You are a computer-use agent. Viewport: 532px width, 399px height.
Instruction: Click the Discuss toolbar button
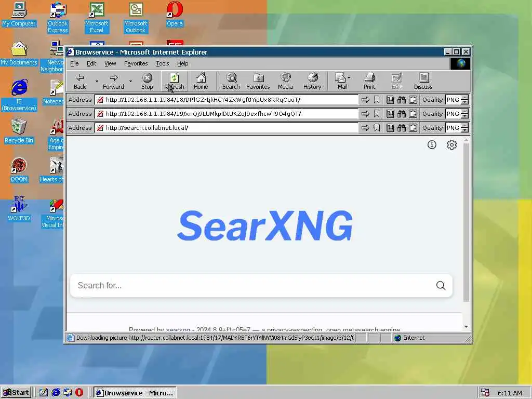(x=423, y=82)
